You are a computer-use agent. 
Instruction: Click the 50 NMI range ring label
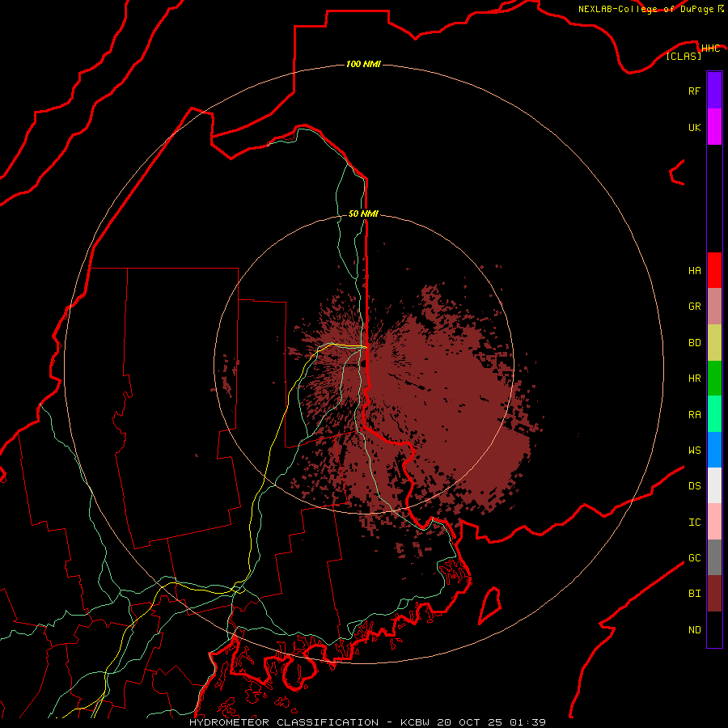[363, 214]
